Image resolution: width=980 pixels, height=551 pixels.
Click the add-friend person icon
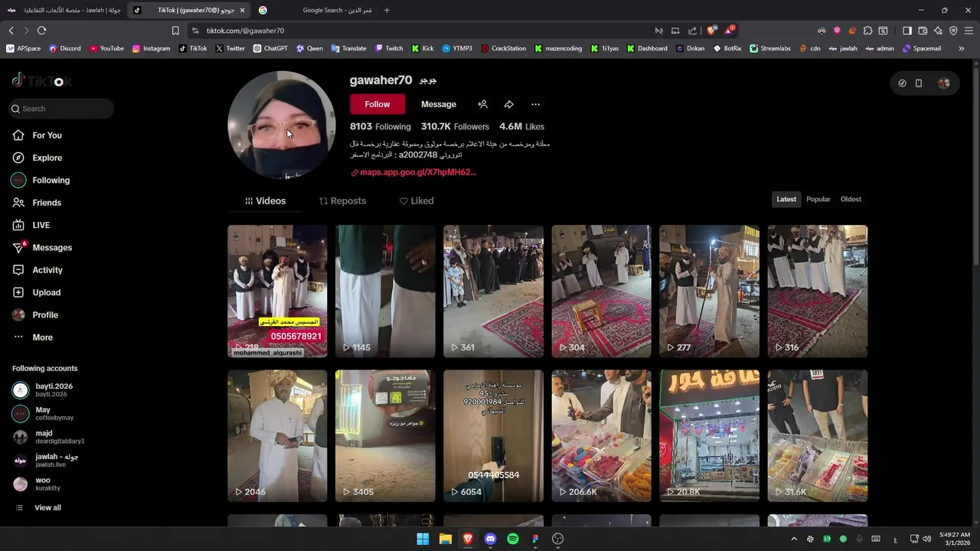(482, 104)
